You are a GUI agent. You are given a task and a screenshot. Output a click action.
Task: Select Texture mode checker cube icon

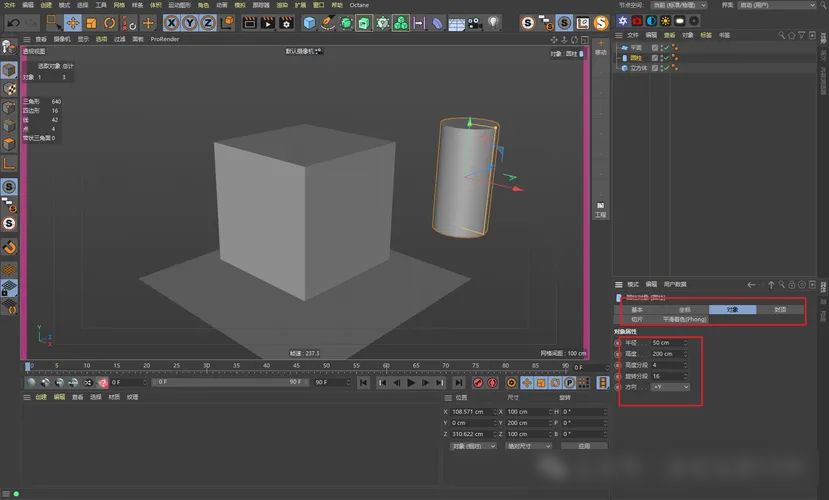pos(9,88)
